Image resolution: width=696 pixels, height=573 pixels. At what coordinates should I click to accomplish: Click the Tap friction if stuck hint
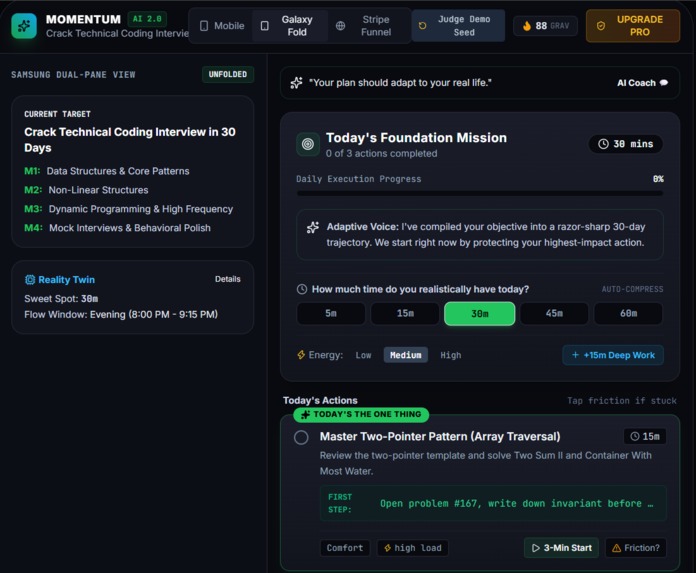(x=621, y=401)
